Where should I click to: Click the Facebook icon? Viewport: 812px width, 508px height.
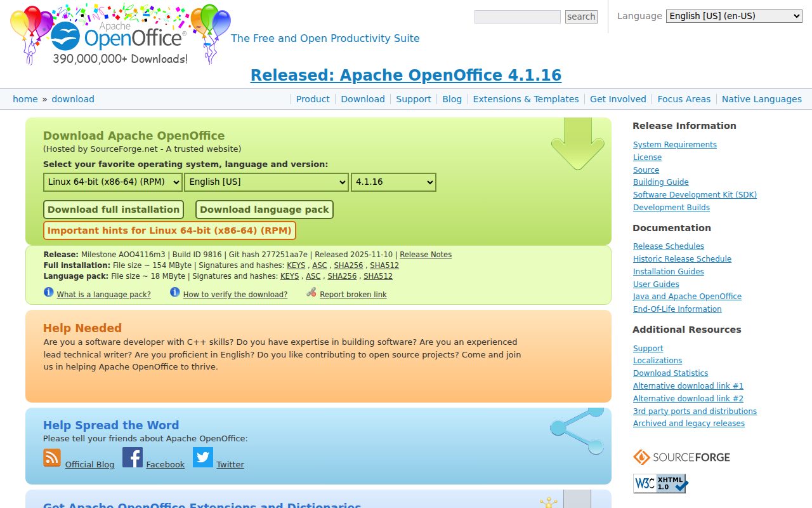point(133,457)
